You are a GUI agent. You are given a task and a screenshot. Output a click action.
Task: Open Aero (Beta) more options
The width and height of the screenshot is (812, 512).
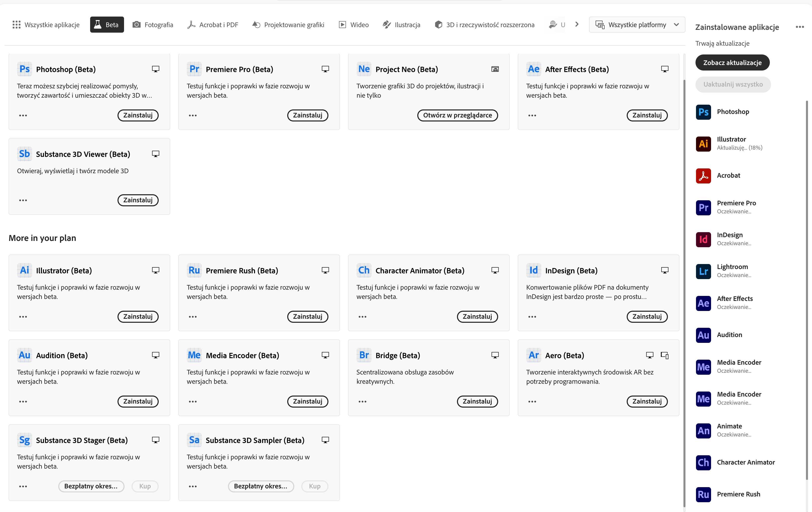coord(532,401)
